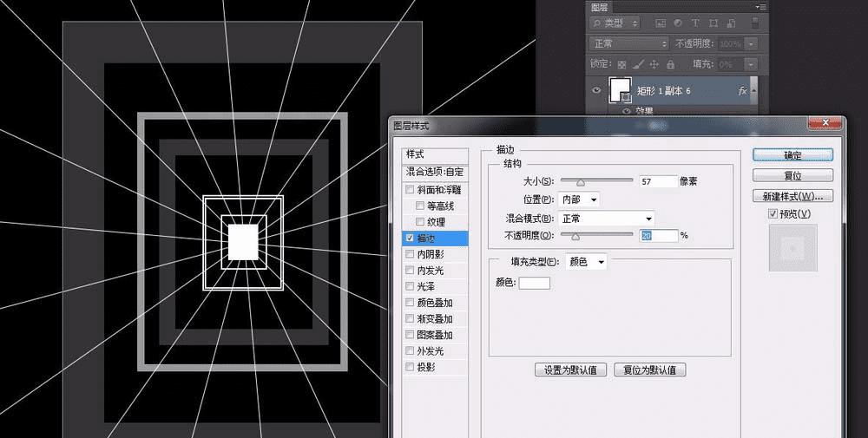
Task: Open the 类型 filter type dropdown
Action: tap(615, 23)
